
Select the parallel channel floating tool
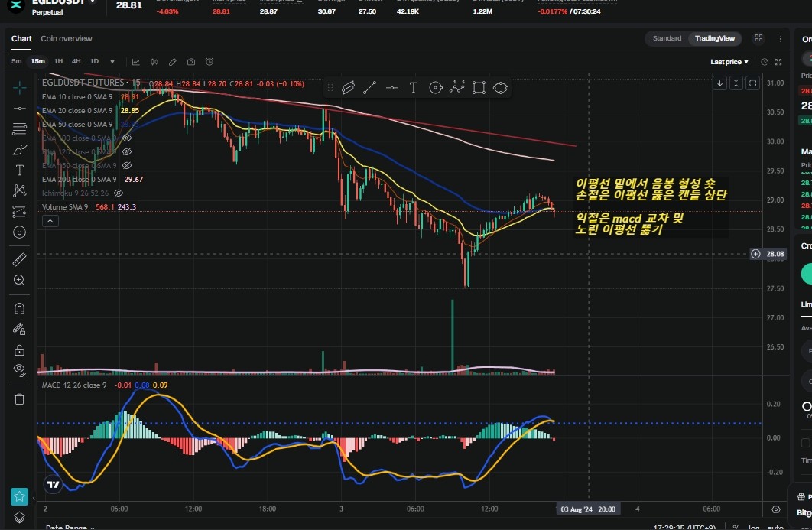[348, 87]
